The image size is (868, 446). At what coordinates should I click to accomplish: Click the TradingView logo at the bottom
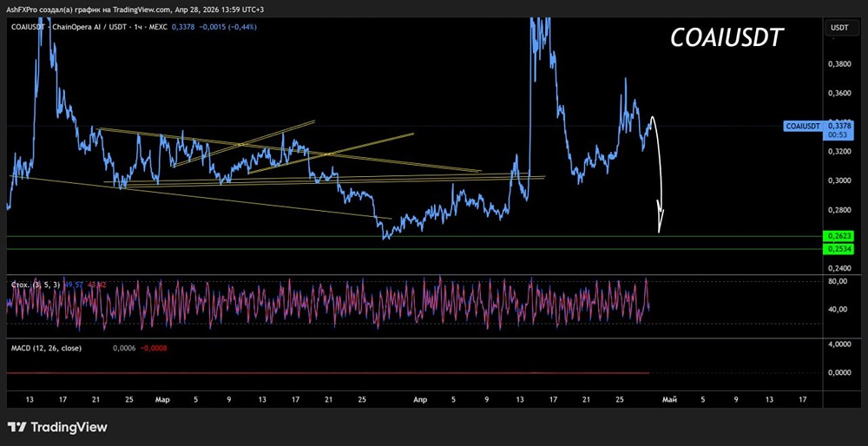pos(57,427)
